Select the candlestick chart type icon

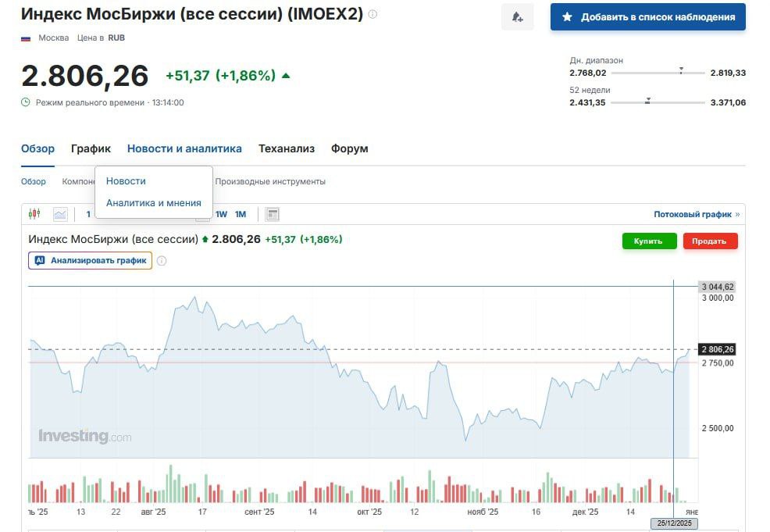pyautogui.click(x=34, y=214)
